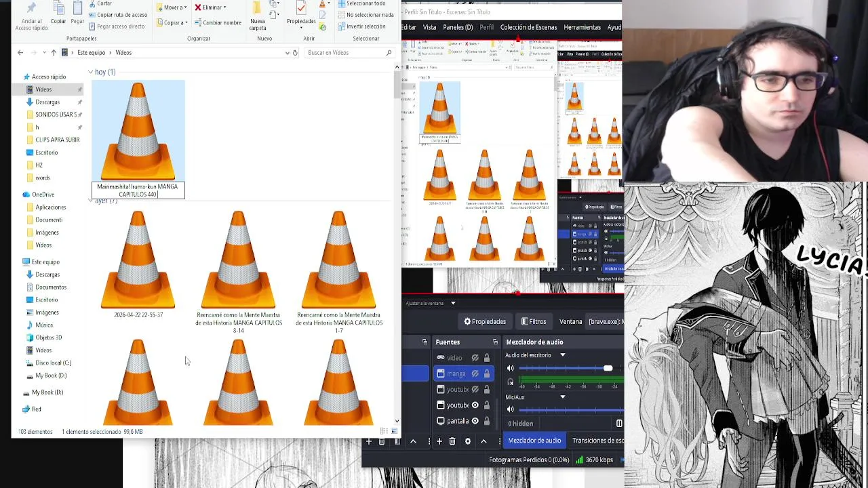Click Cambiar nombre in the Organizar group
This screenshot has width=868, height=488.
(217, 22)
